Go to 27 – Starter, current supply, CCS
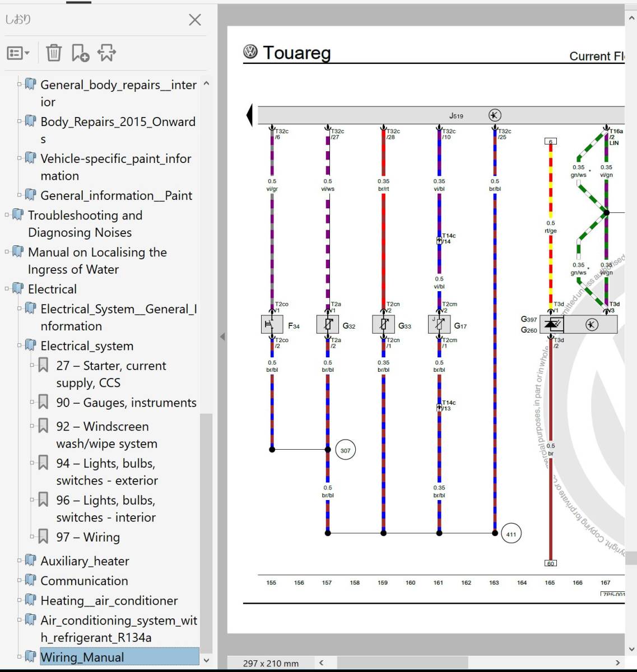This screenshot has width=637, height=672. [x=111, y=374]
